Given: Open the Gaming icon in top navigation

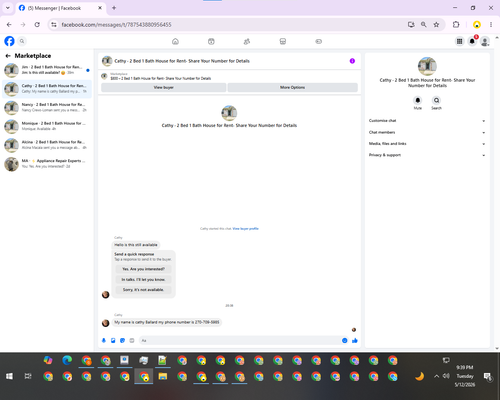Looking at the screenshot, I should [318, 41].
